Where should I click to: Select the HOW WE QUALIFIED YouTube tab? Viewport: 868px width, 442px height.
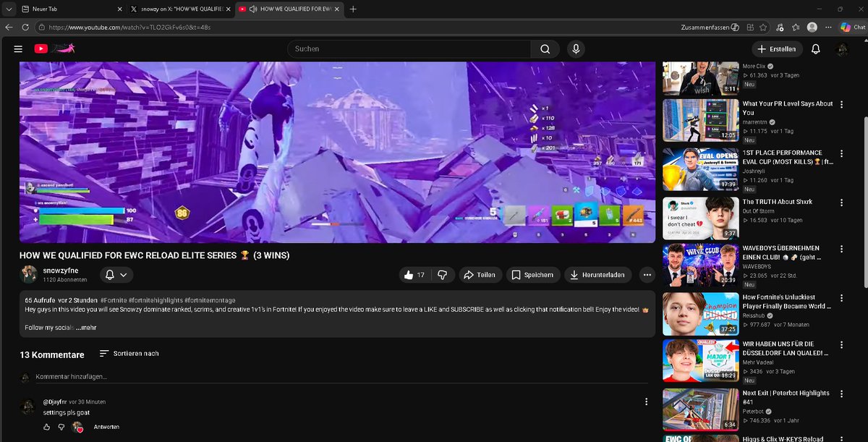pos(289,9)
